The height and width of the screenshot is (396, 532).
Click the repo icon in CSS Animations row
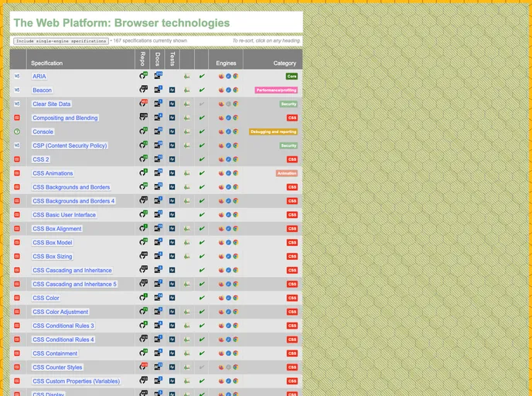coord(143,172)
